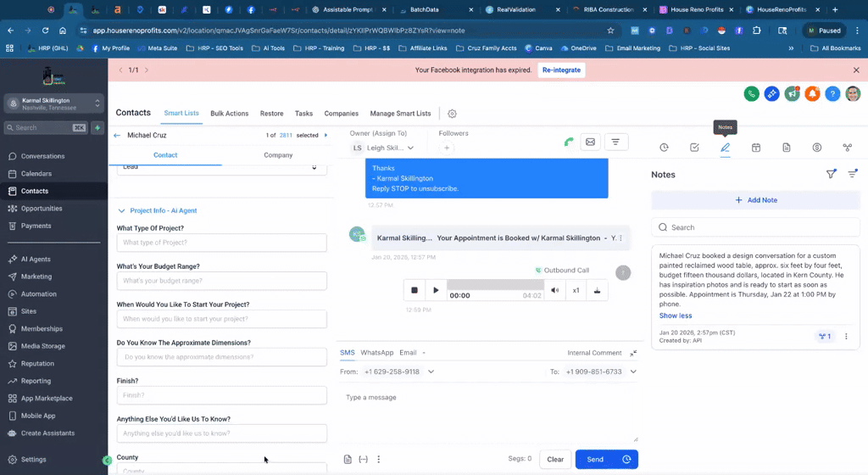Click the green call phone icon above conversation
Image resolution: width=868 pixels, height=475 pixels.
click(569, 142)
